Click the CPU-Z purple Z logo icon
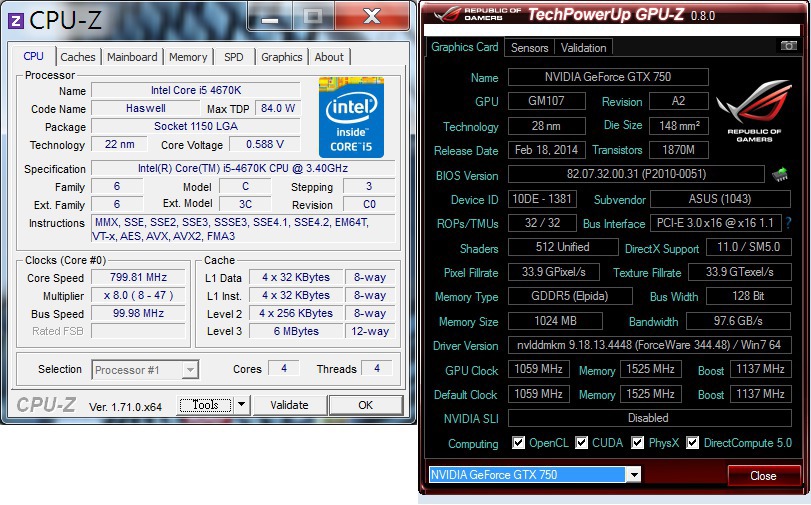811x505 pixels. pyautogui.click(x=16, y=21)
